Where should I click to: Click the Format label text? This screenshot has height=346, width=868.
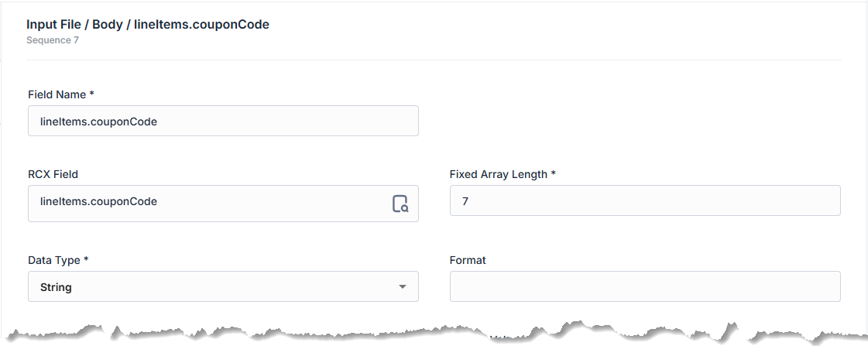click(468, 260)
